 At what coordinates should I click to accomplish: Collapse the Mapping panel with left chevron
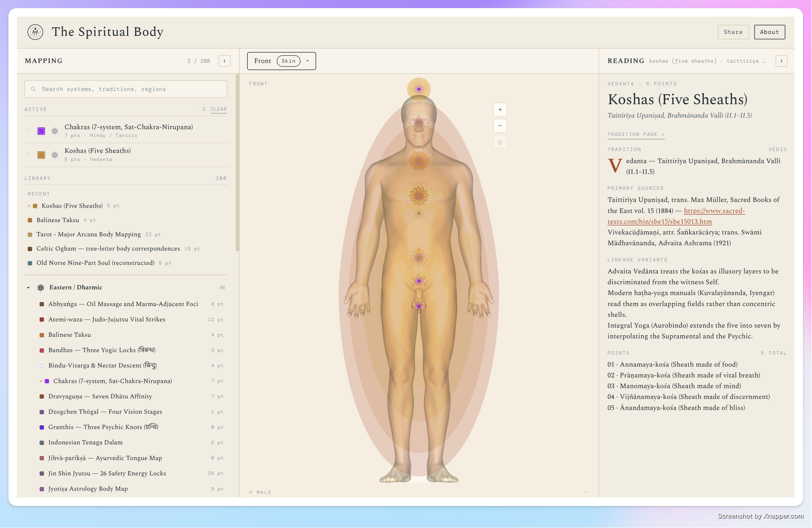(224, 61)
